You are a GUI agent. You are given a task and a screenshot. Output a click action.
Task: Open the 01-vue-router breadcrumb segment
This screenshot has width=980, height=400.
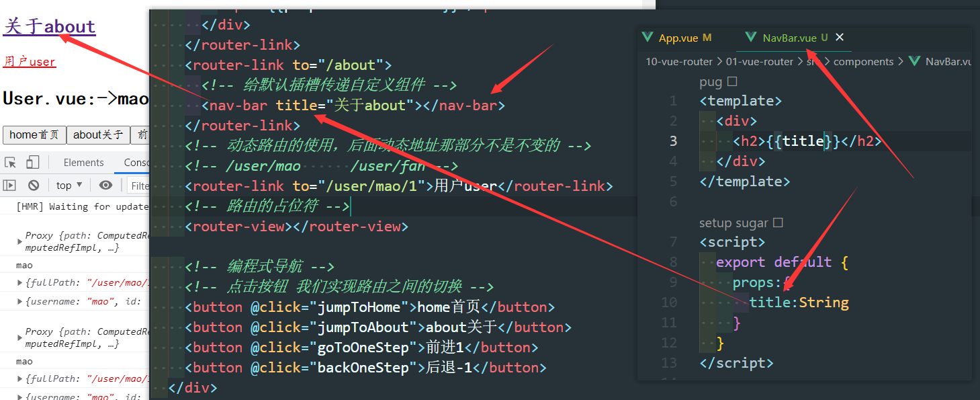click(760, 61)
